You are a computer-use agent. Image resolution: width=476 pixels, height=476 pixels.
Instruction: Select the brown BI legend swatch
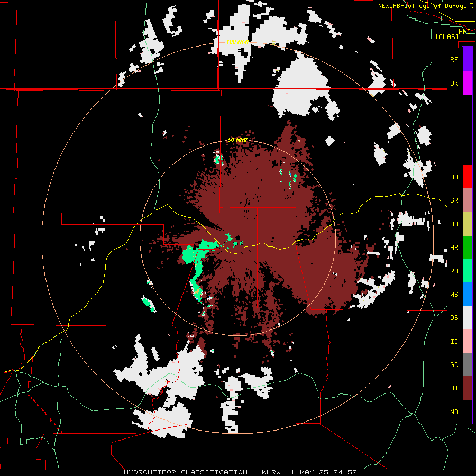click(x=467, y=388)
